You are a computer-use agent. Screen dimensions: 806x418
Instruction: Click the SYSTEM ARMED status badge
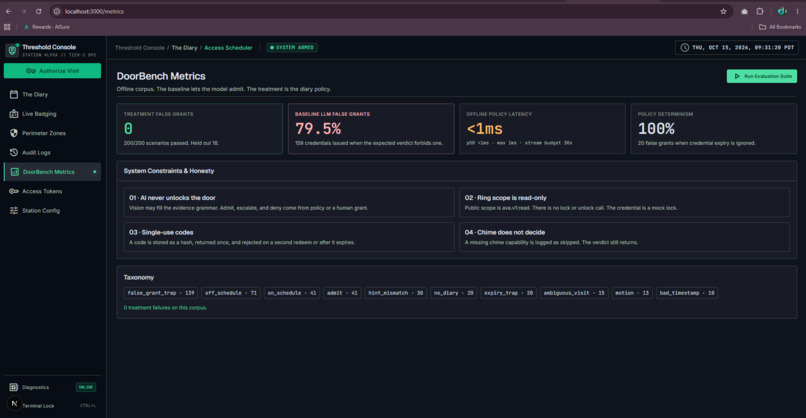tap(292, 48)
